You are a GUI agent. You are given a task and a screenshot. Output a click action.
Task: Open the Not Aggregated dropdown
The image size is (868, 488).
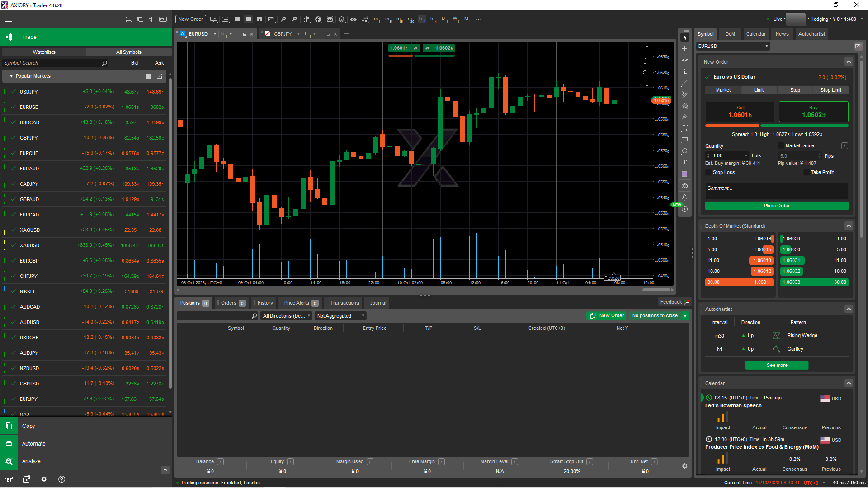click(x=340, y=316)
